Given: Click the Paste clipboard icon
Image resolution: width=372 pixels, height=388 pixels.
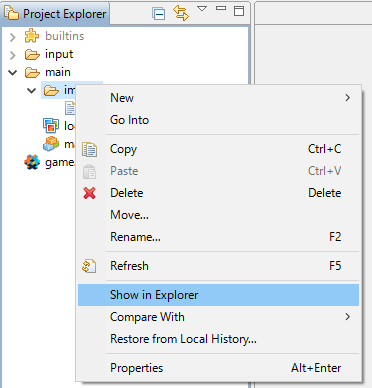Looking at the screenshot, I should click(89, 172).
